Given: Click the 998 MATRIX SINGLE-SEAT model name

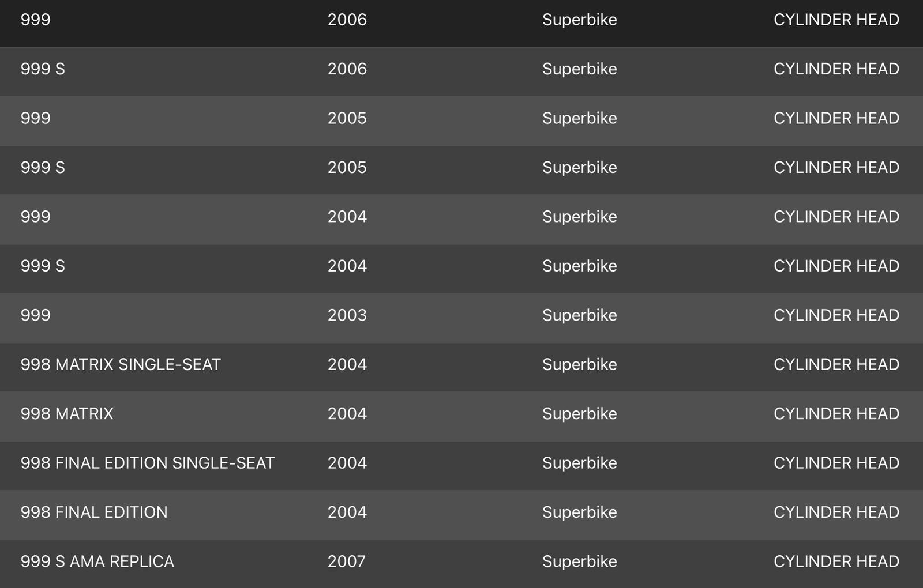Looking at the screenshot, I should pos(121,364).
